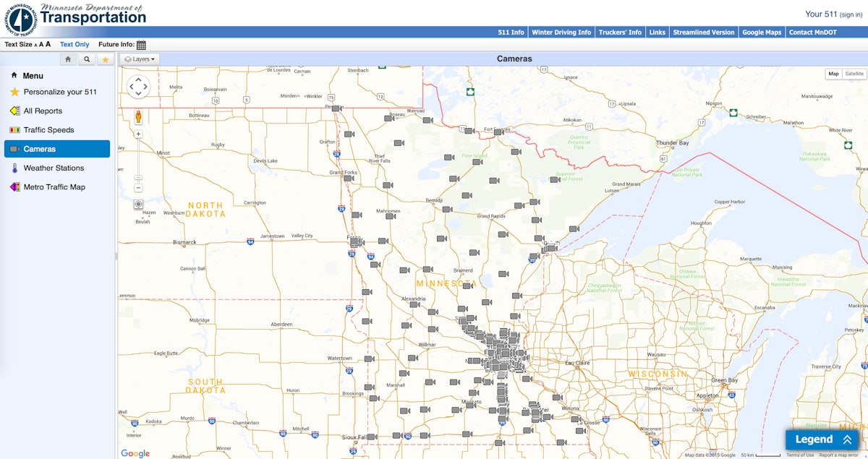
Task: Select the Traffic Speeds color-bar icon
Action: (13, 130)
